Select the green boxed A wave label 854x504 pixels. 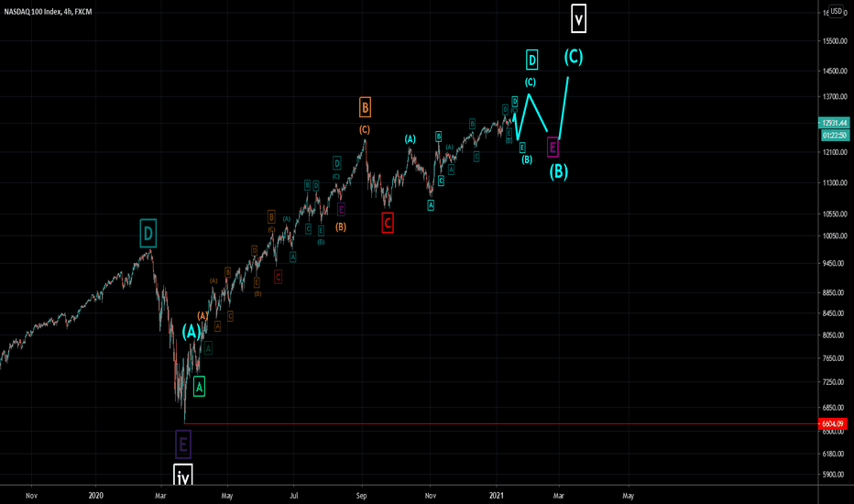(200, 387)
